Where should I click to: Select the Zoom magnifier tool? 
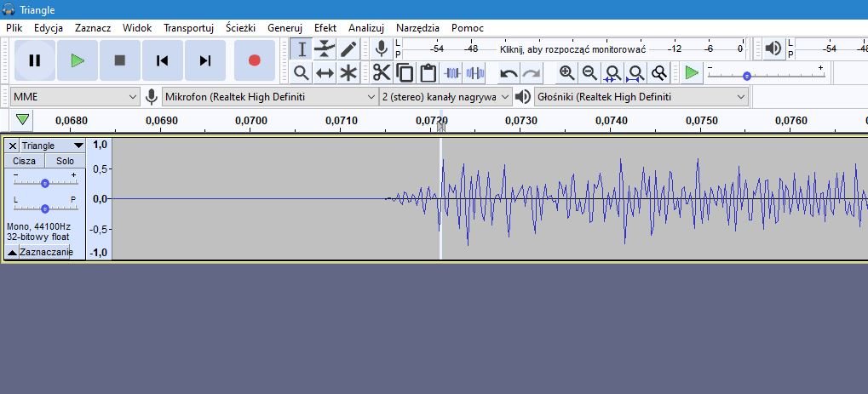click(302, 72)
